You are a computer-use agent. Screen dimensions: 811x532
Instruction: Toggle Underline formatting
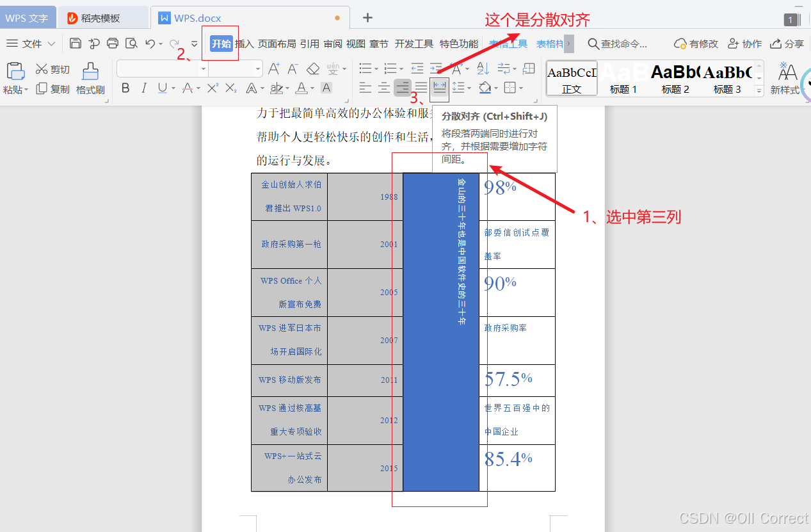(162, 88)
